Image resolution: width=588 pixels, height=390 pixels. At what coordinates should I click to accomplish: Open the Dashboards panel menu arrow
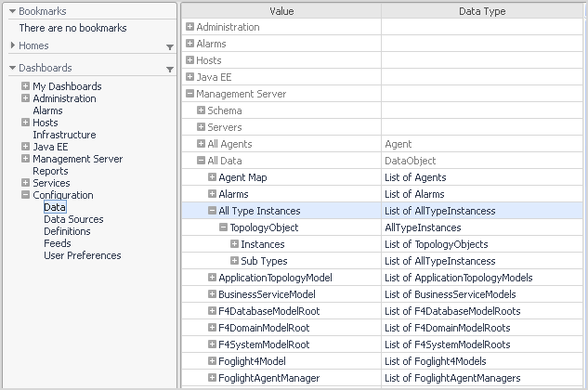pyautogui.click(x=170, y=70)
